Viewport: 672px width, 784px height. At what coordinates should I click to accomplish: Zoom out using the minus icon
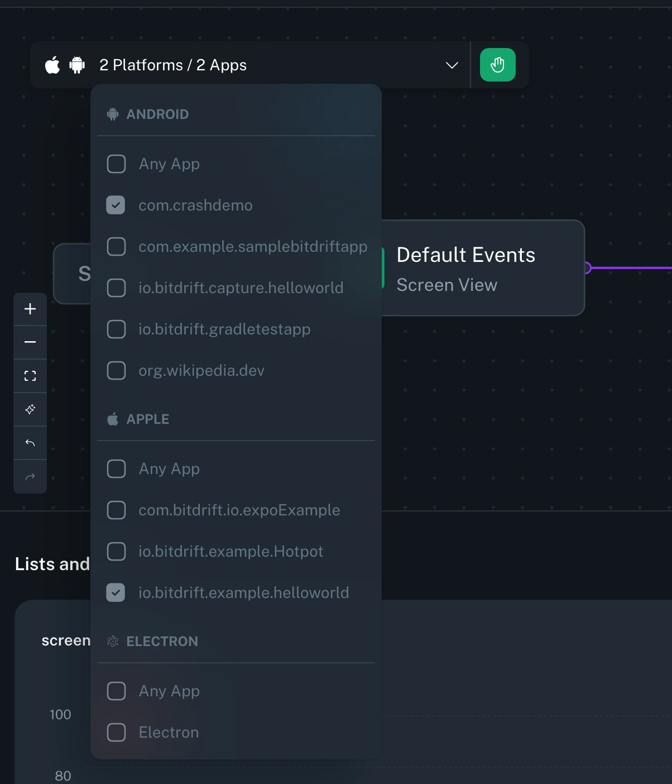tap(30, 342)
